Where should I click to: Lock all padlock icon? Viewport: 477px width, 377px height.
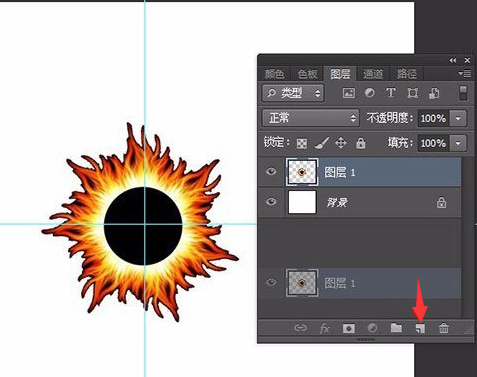point(360,143)
